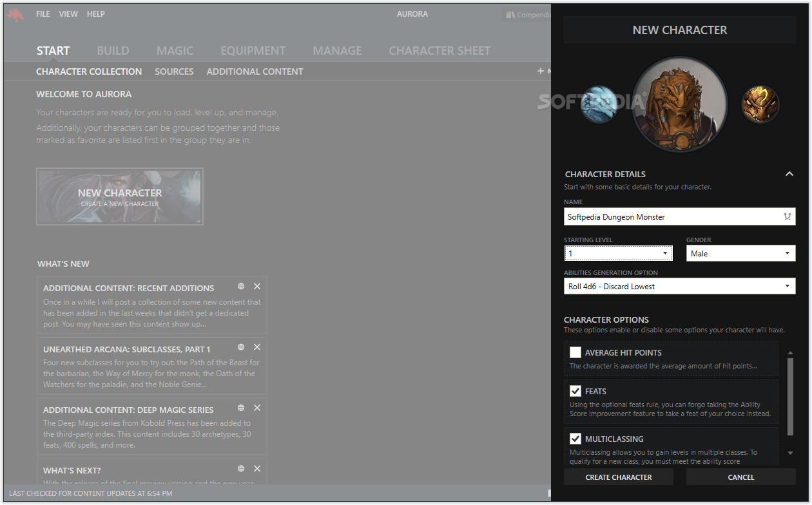Pick the blue dragon portrait
Image resolution: width=812 pixels, height=505 pixels.
point(599,104)
